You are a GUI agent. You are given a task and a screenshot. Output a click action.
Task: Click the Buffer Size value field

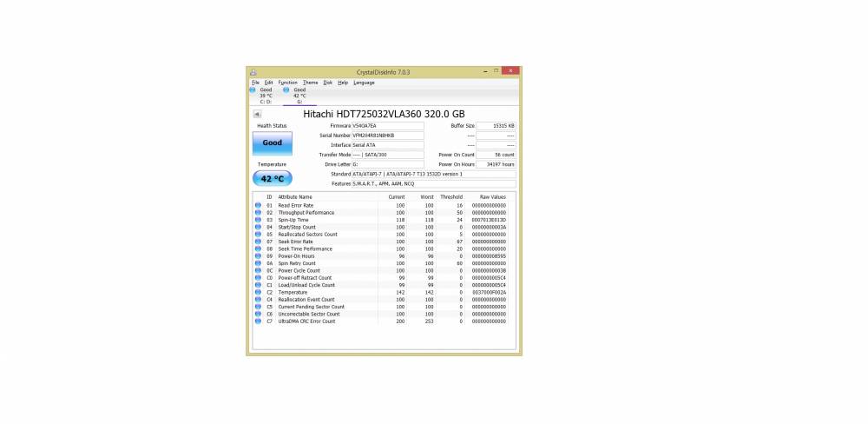496,126
